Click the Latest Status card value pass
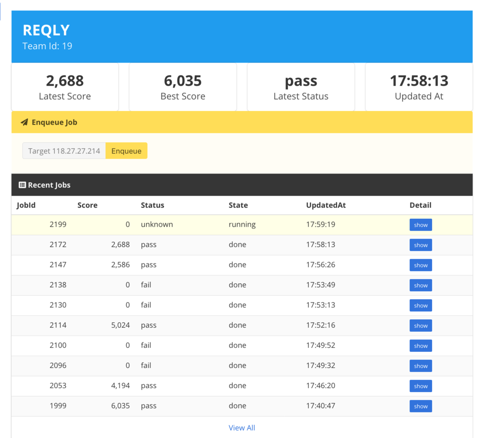This screenshot has height=438, width=504. (x=301, y=81)
